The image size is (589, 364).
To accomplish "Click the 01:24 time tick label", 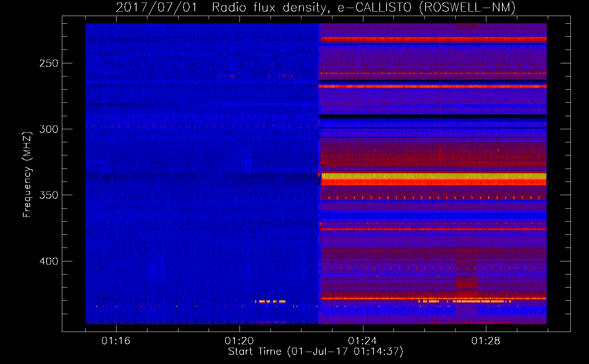I will click(363, 341).
